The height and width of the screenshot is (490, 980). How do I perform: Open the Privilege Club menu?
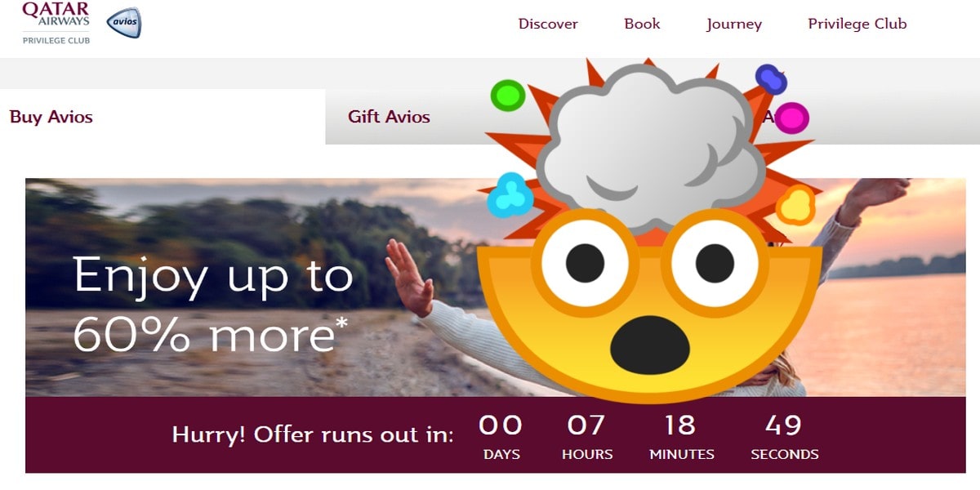pos(857,24)
